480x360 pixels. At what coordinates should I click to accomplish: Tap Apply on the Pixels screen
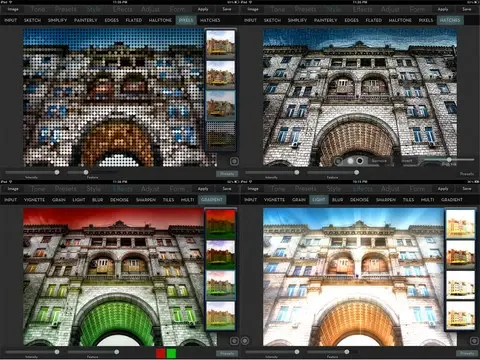click(x=203, y=9)
